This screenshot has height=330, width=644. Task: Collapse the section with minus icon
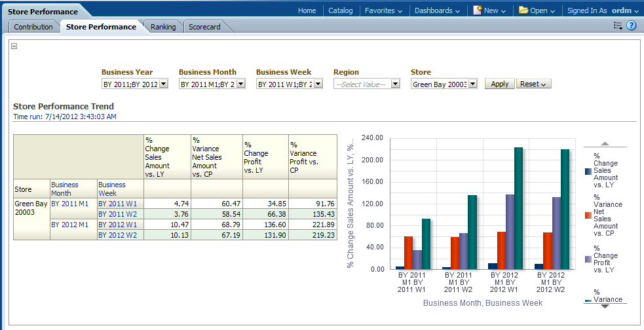14,46
